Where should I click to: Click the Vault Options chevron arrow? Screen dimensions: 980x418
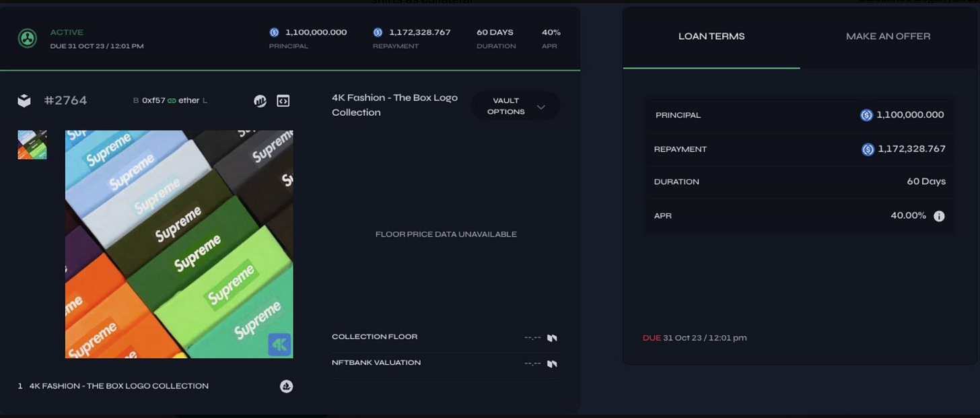[541, 107]
